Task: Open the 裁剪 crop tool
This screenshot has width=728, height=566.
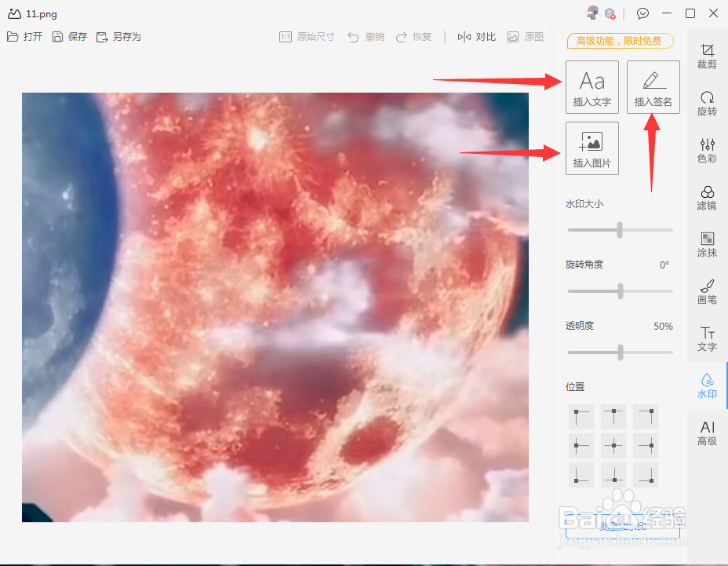Action: tap(707, 56)
